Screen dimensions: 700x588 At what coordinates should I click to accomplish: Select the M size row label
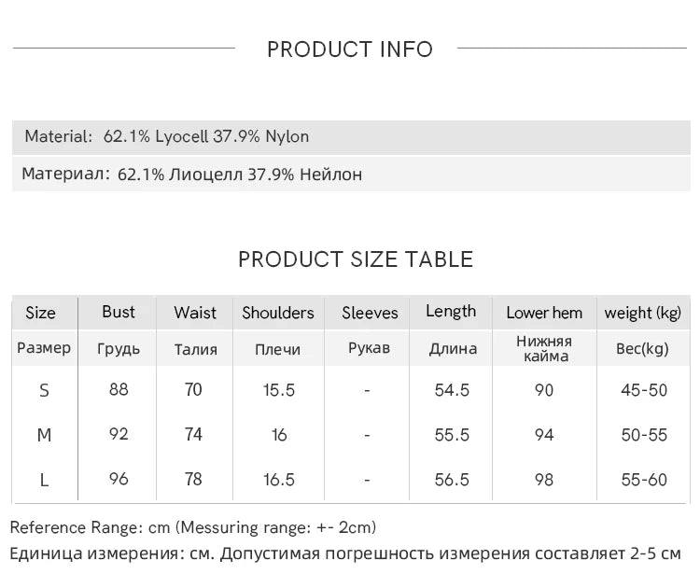pyautogui.click(x=44, y=435)
